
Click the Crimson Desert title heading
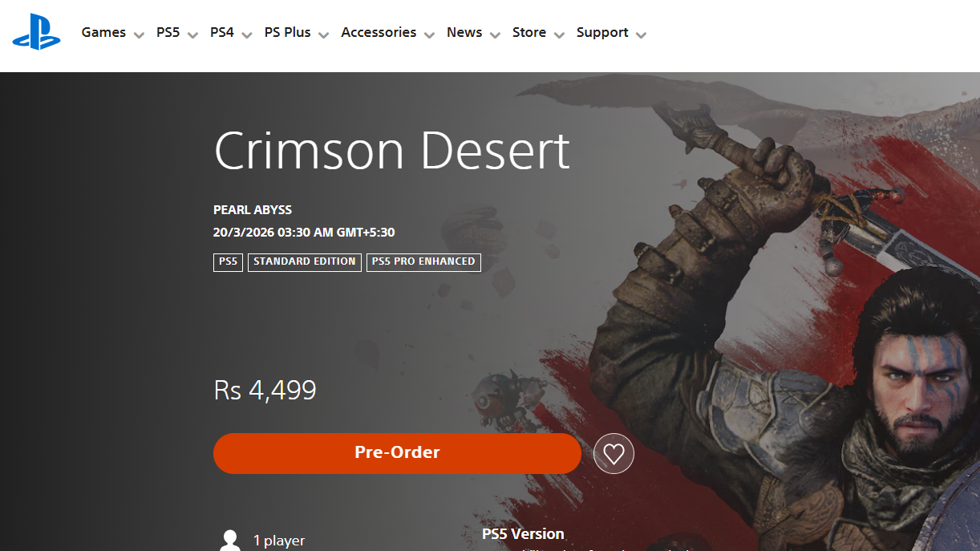pos(392,150)
